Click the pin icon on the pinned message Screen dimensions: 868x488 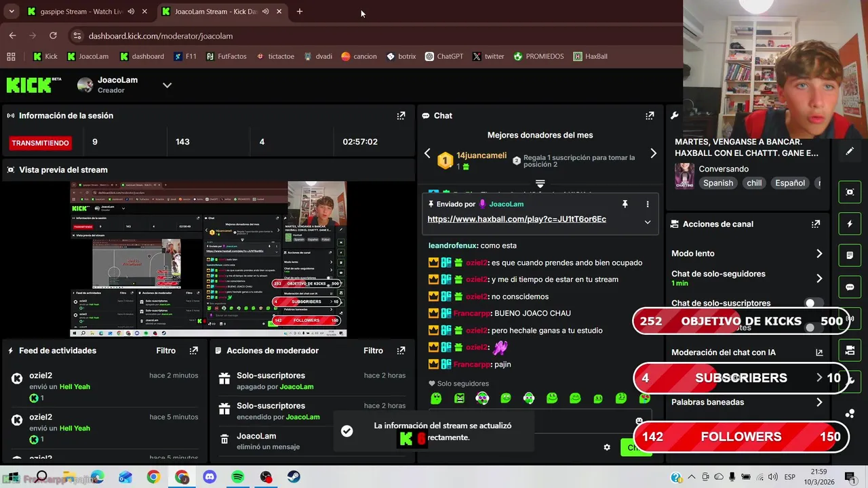(x=625, y=204)
